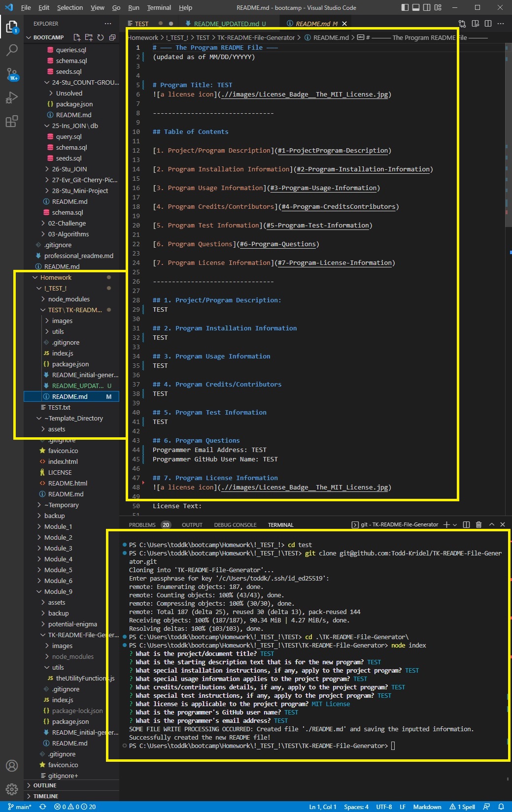The width and height of the screenshot is (512, 812).
Task: Show errors and warnings in status bar
Action: [x=75, y=807]
